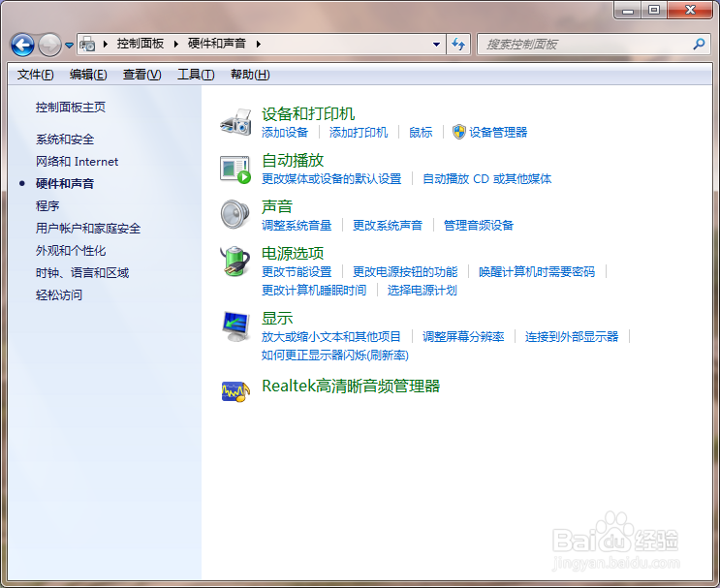The image size is (720, 588).
Task: Click the greyed Forward arrow button
Action: tap(49, 45)
